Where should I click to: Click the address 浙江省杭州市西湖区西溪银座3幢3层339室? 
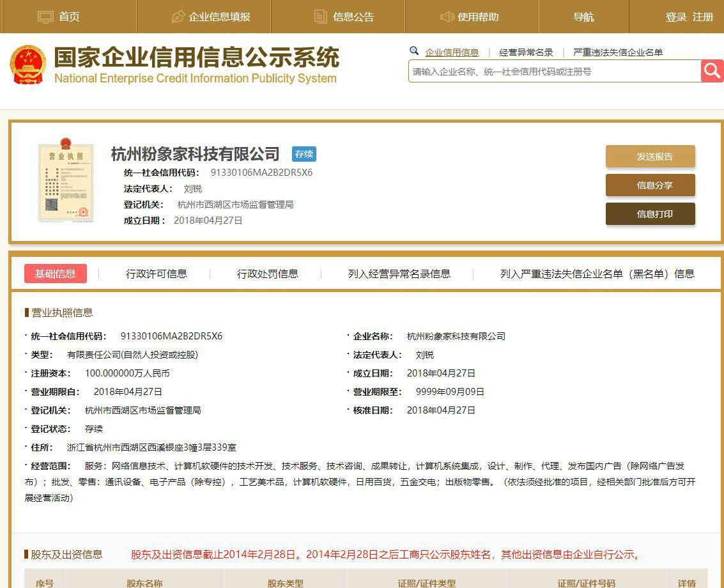[151, 447]
